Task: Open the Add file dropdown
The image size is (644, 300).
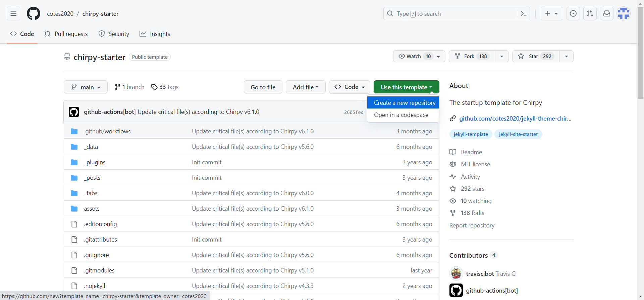Action: (x=306, y=87)
